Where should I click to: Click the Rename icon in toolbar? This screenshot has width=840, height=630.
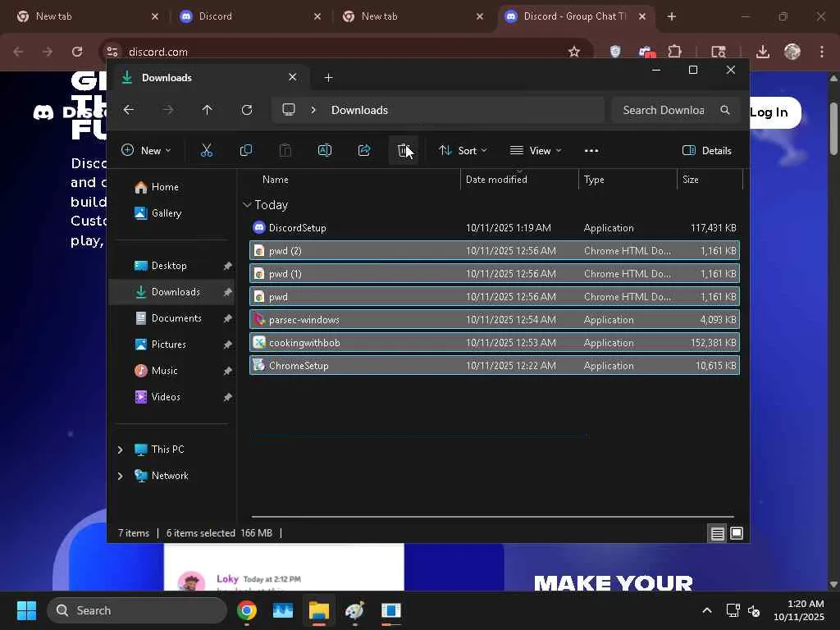click(324, 150)
